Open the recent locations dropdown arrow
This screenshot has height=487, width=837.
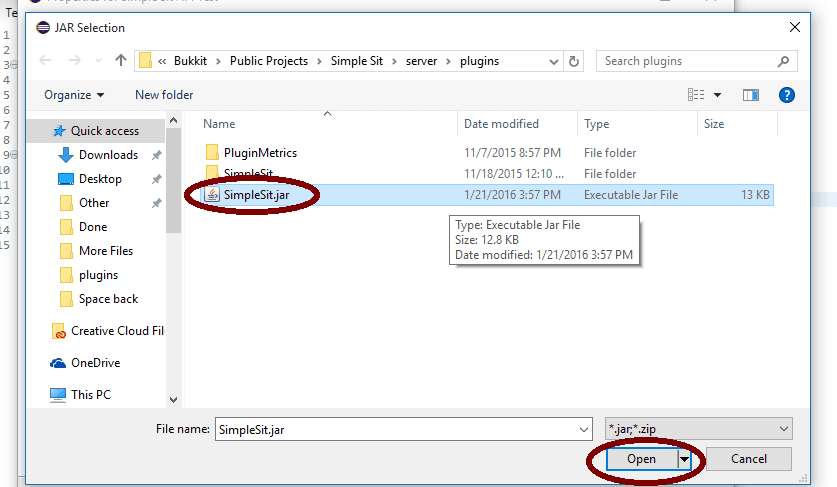[x=98, y=61]
